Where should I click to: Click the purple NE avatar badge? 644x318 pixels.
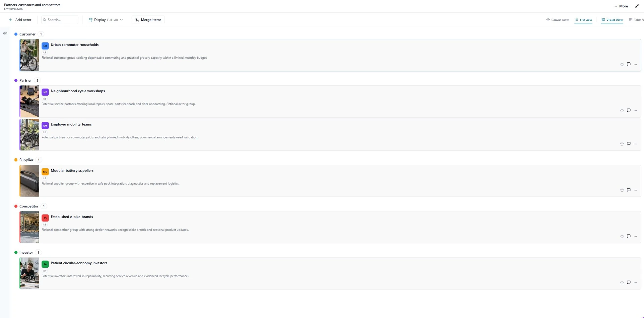(45, 92)
